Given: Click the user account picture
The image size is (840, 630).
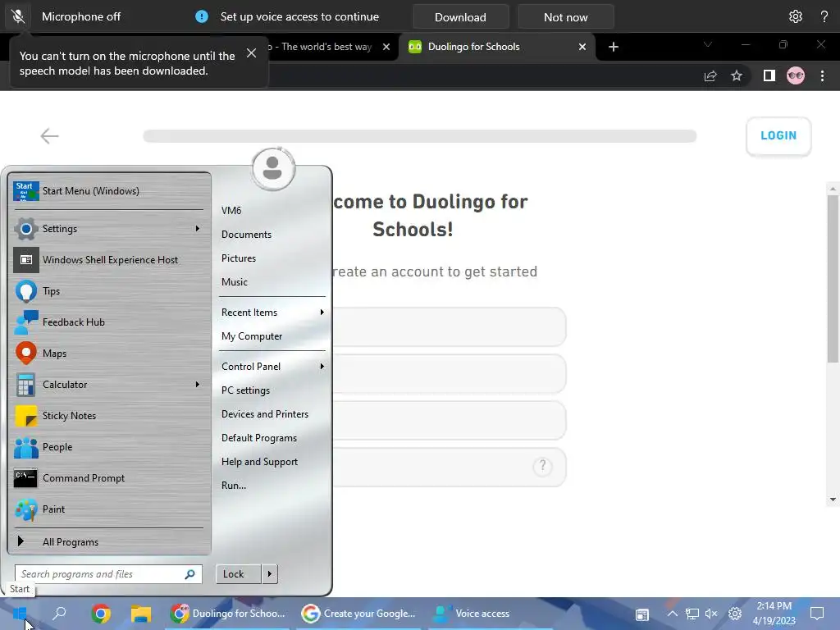Looking at the screenshot, I should click(x=272, y=168).
